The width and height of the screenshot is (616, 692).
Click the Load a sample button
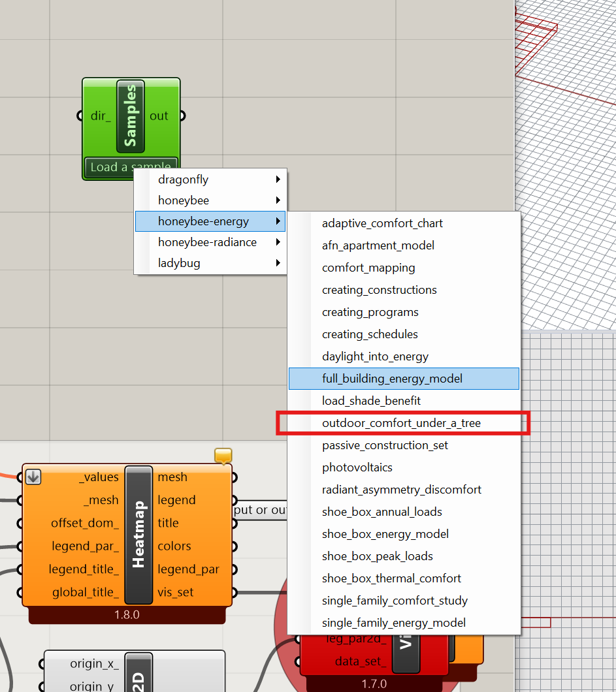point(131,167)
